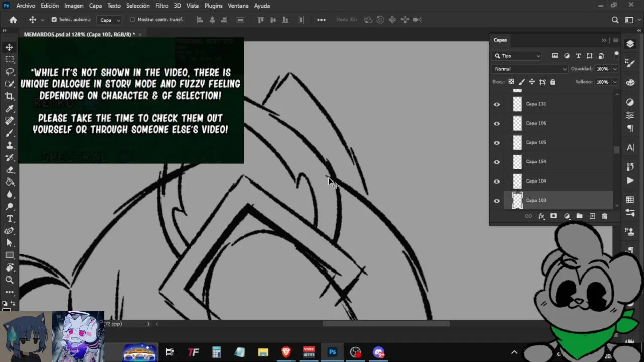Open the Filtro menu

(x=162, y=6)
